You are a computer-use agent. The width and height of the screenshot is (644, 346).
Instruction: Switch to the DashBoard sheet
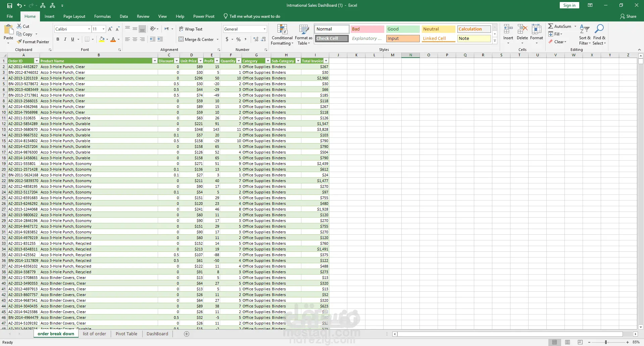[157, 334]
